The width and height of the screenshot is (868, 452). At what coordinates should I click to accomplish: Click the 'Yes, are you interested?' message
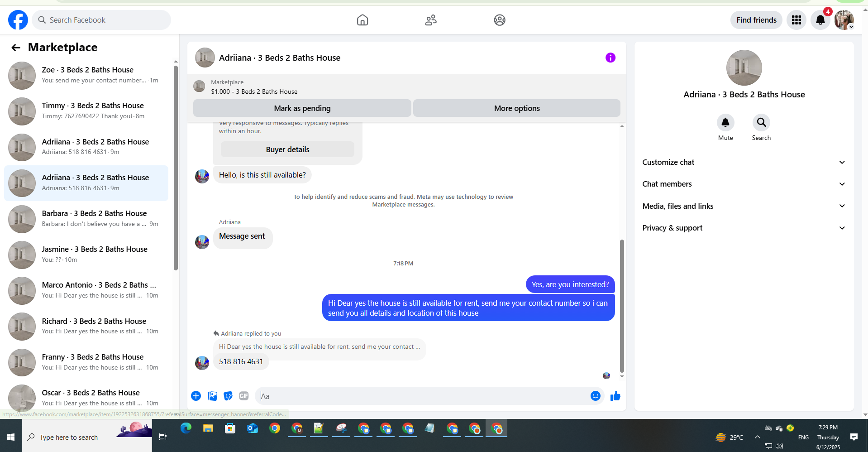coord(570,284)
